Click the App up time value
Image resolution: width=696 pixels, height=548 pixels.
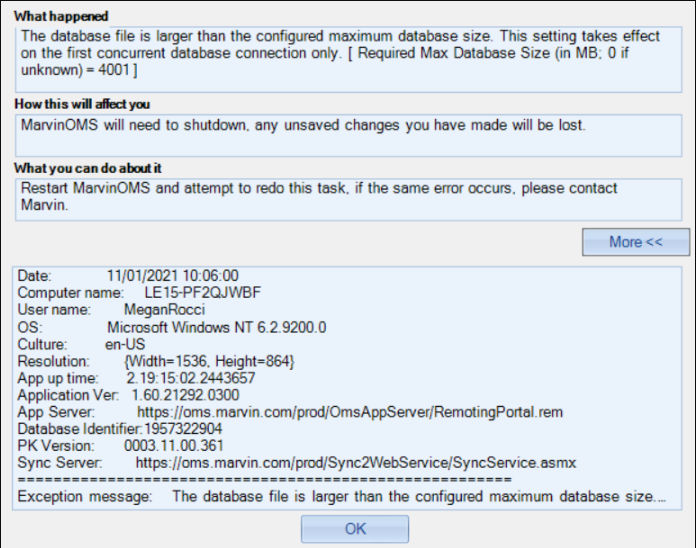(191, 378)
